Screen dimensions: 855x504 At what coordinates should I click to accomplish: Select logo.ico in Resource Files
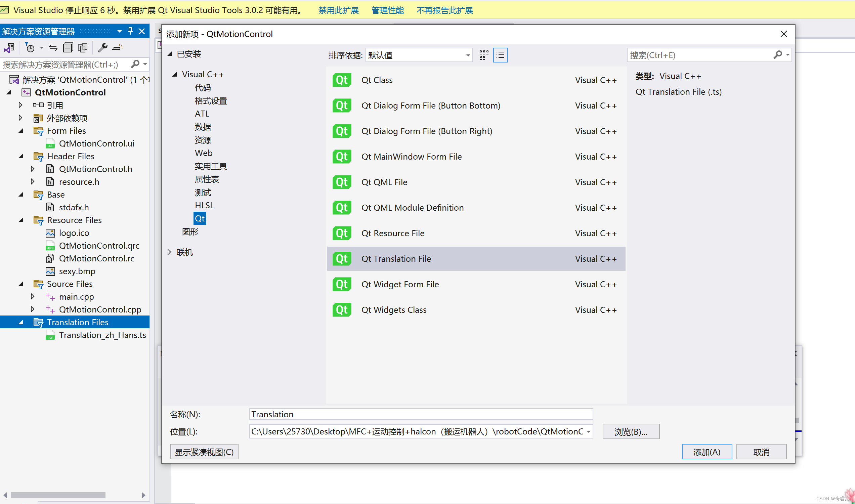pyautogui.click(x=74, y=233)
